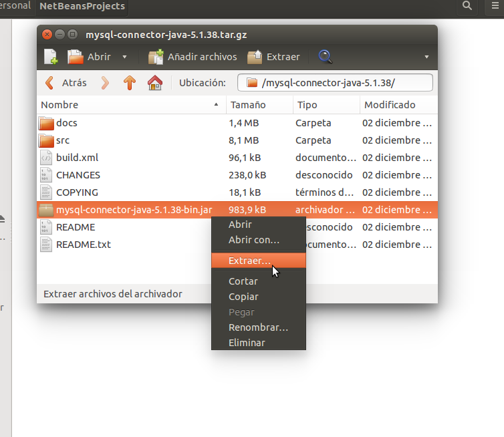Click the COPYING document icon
504x437 pixels.
pos(46,192)
